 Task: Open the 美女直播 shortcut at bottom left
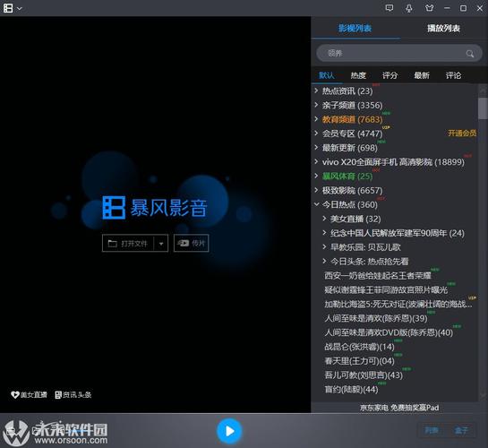click(29, 395)
